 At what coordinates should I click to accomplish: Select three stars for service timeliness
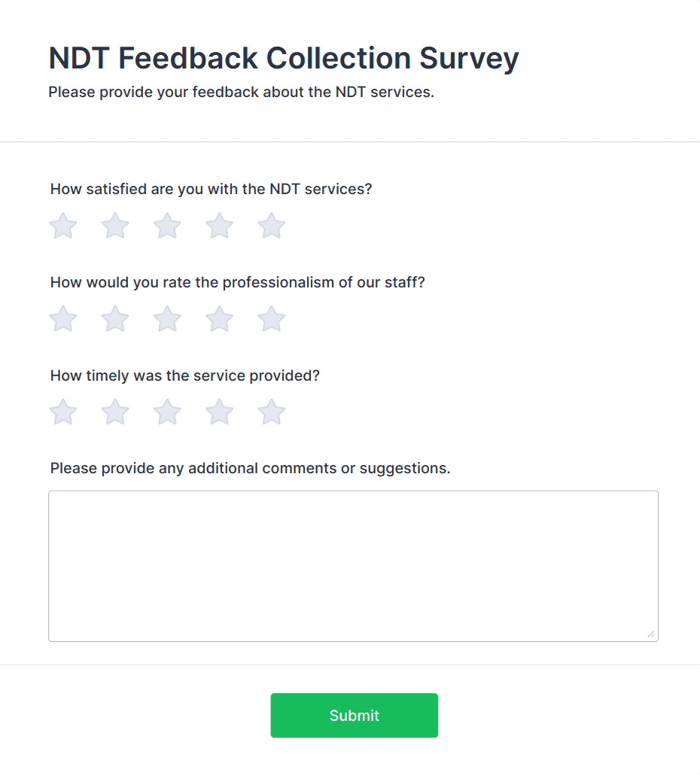click(x=167, y=412)
